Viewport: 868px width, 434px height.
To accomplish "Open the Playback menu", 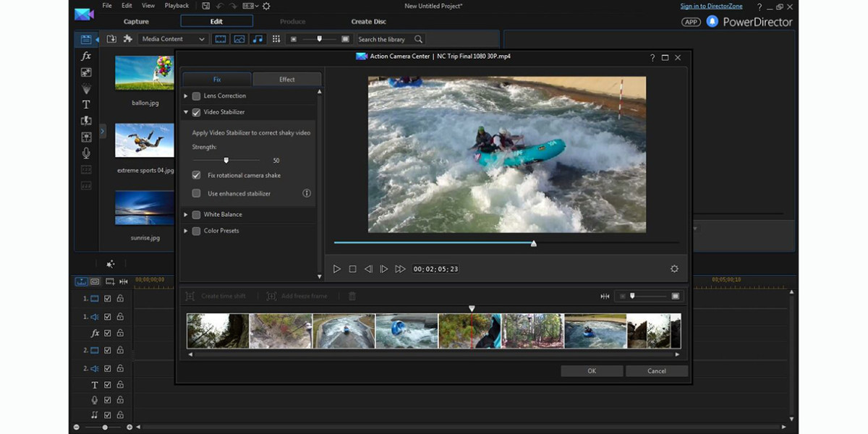I will pyautogui.click(x=176, y=6).
